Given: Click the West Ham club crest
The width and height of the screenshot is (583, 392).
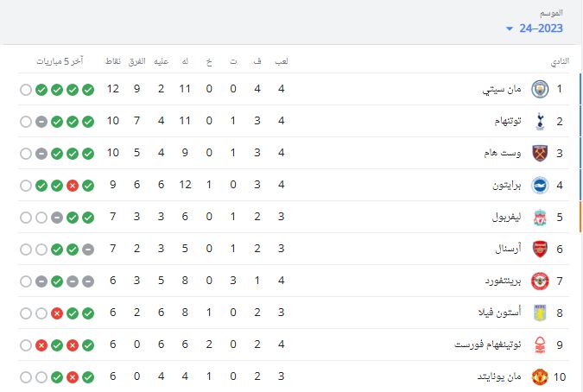Looking at the screenshot, I should pyautogui.click(x=540, y=153).
